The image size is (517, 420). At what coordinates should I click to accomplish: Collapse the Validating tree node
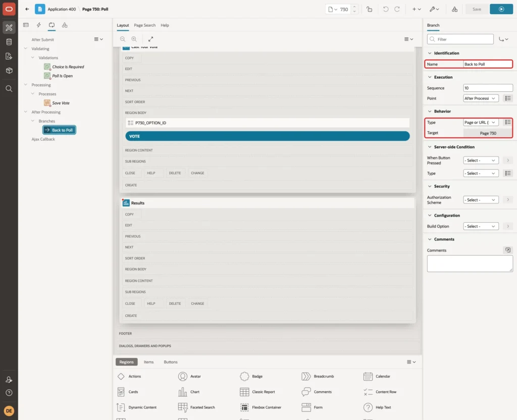pyautogui.click(x=25, y=48)
